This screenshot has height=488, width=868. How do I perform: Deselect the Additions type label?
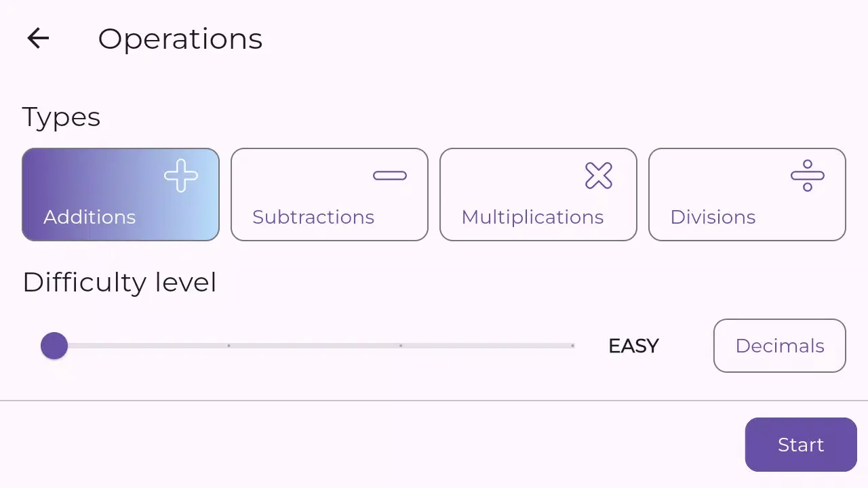90,217
